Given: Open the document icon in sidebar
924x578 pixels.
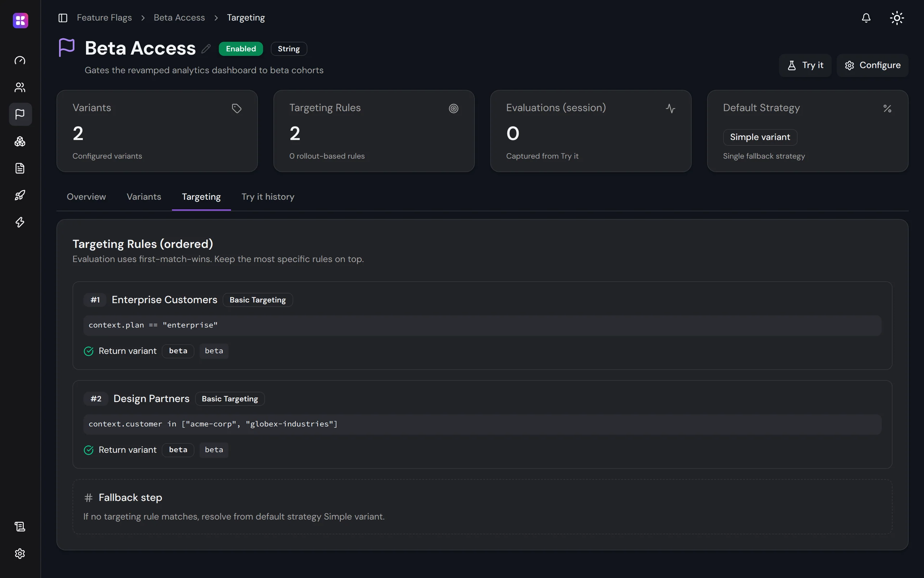Looking at the screenshot, I should point(20,168).
